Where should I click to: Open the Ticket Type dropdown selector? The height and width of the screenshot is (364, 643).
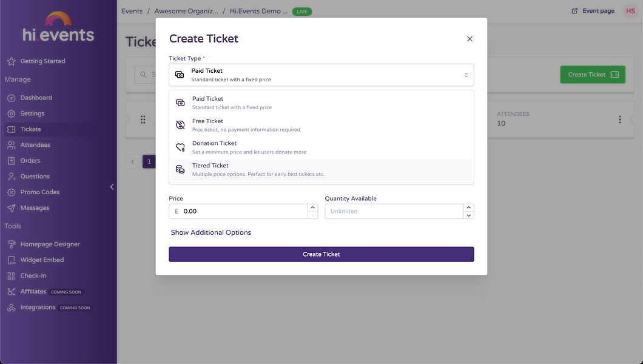click(x=321, y=75)
